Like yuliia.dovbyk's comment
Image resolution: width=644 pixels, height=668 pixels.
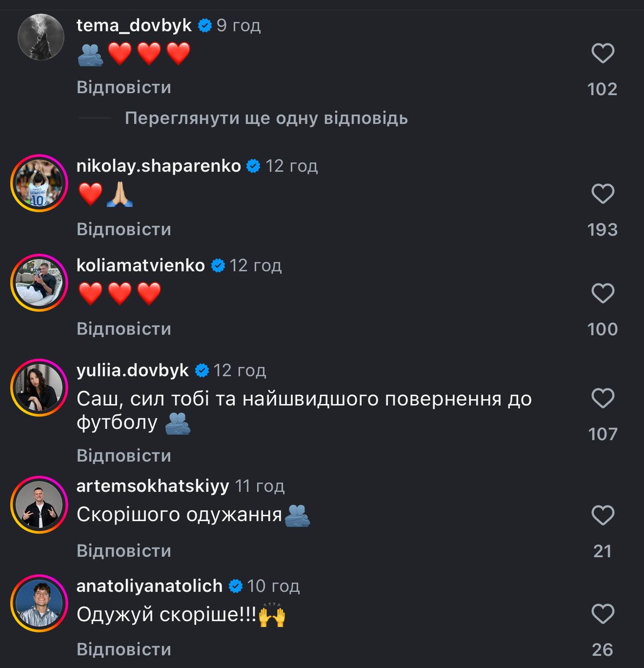pos(602,398)
